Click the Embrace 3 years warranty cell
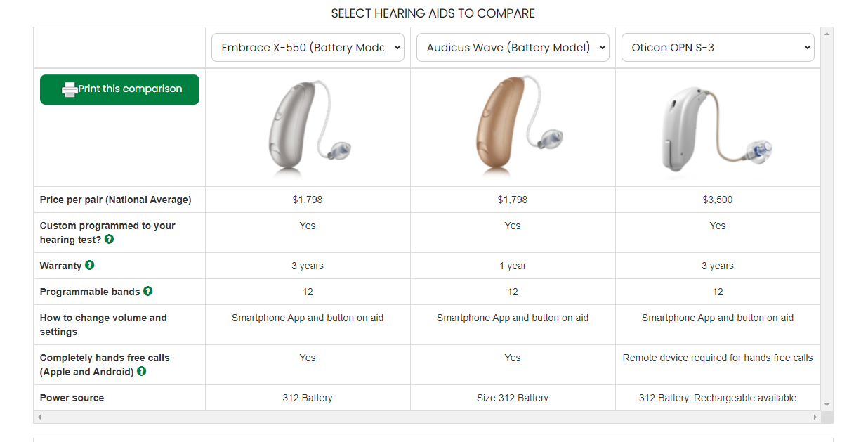This screenshot has height=442, width=868. pyautogui.click(x=308, y=266)
